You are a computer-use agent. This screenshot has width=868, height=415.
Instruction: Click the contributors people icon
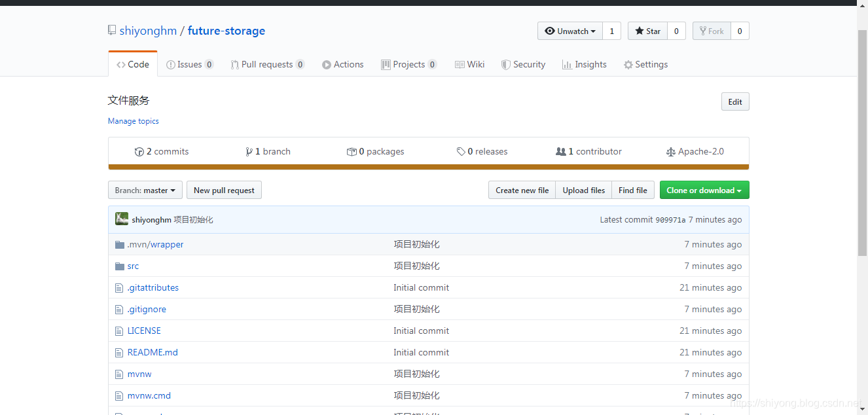coord(562,151)
